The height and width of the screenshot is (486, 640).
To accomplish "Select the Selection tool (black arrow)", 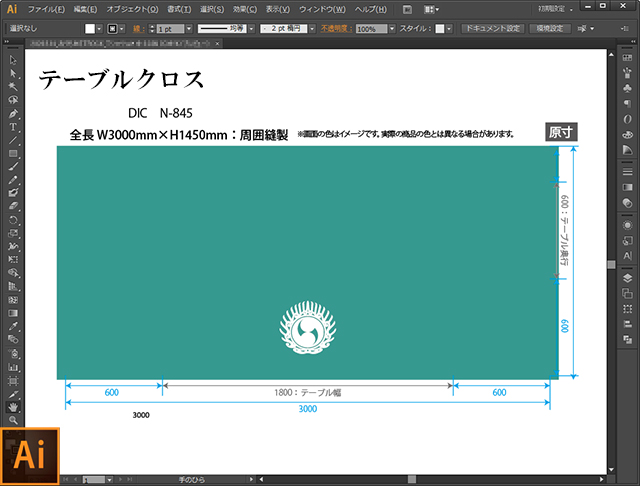I will (x=13, y=60).
